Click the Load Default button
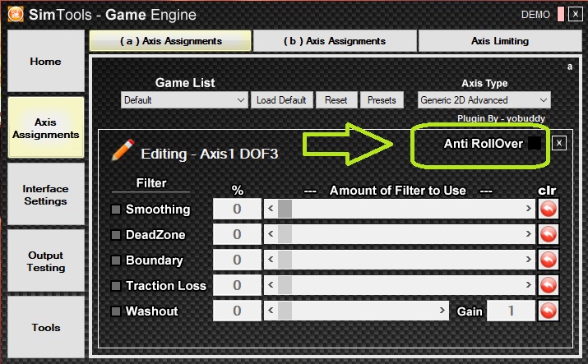The width and height of the screenshot is (588, 364). click(281, 100)
